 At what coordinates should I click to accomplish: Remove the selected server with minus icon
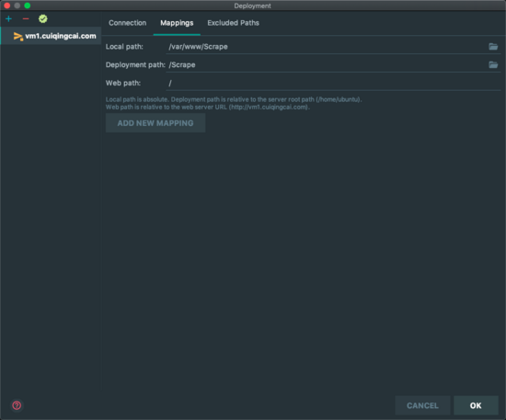point(26,19)
